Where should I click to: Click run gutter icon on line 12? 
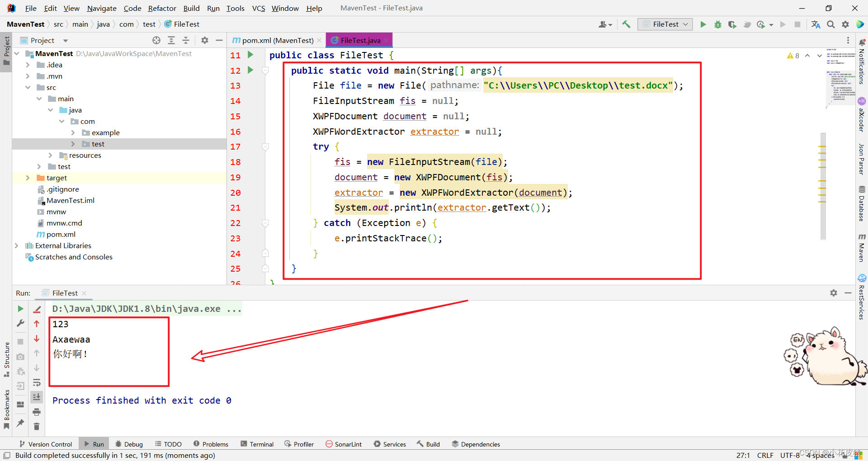point(250,70)
